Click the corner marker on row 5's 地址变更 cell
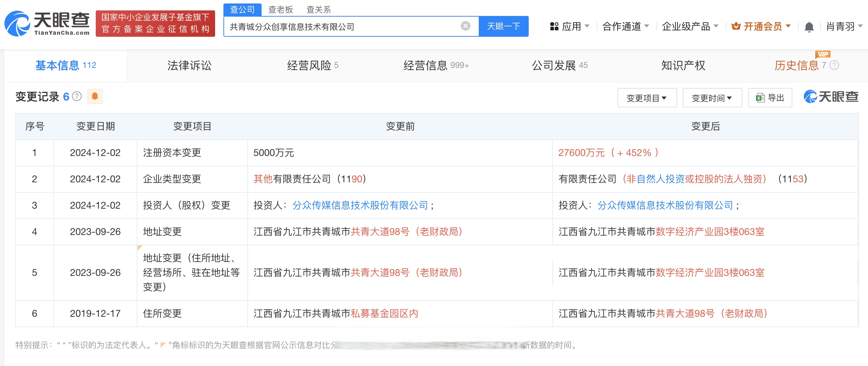Screen dimensions: 868x366 [x=139, y=247]
